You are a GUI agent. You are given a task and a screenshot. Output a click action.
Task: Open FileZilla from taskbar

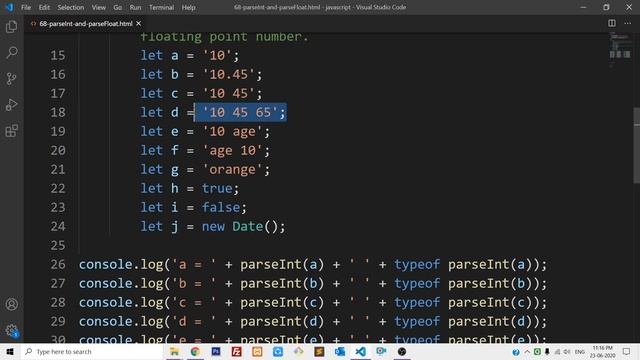236,351
